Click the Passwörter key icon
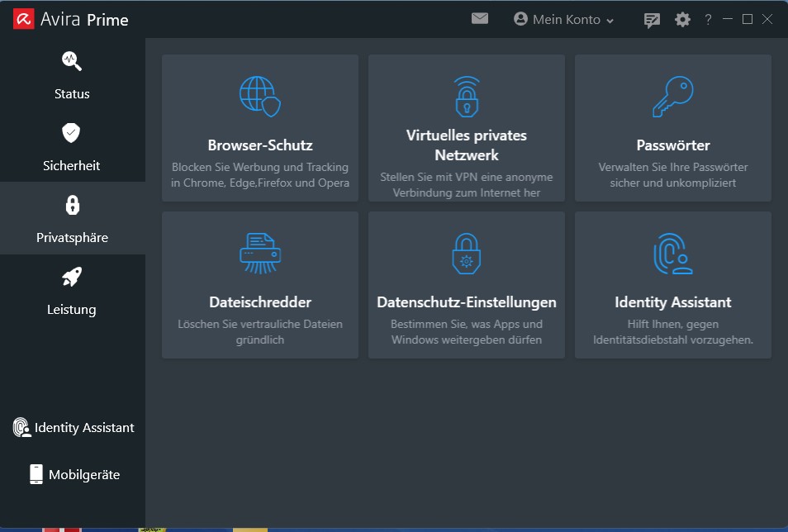 click(x=672, y=96)
